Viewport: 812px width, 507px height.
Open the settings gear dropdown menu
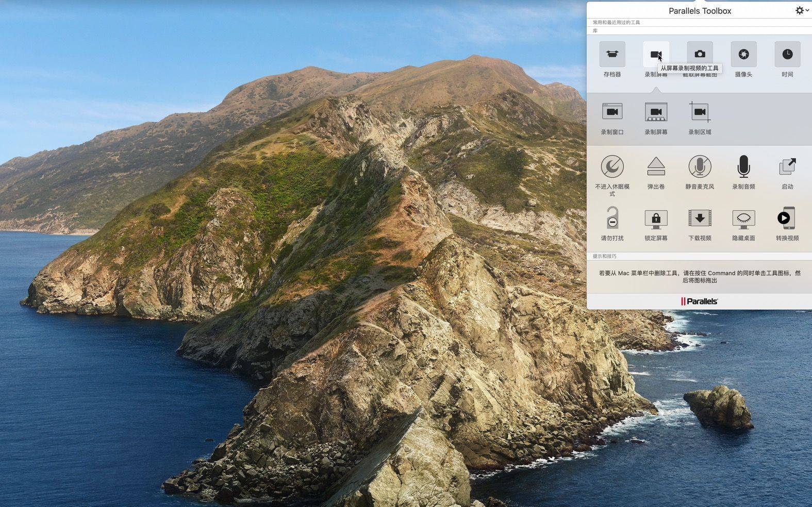(801, 10)
